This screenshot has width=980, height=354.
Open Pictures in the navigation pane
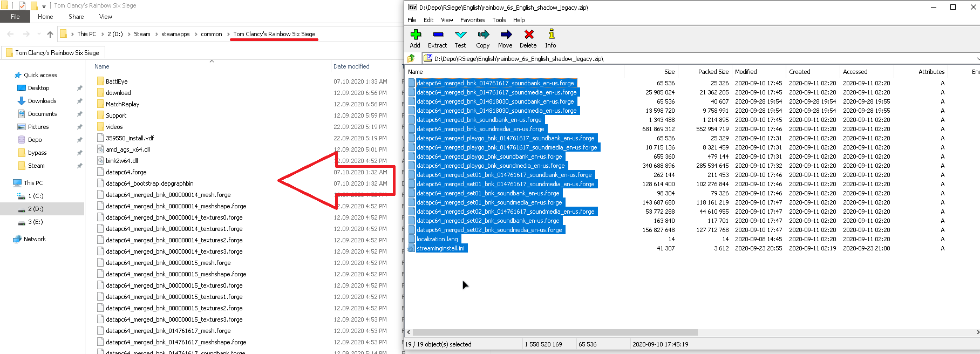tap(38, 127)
